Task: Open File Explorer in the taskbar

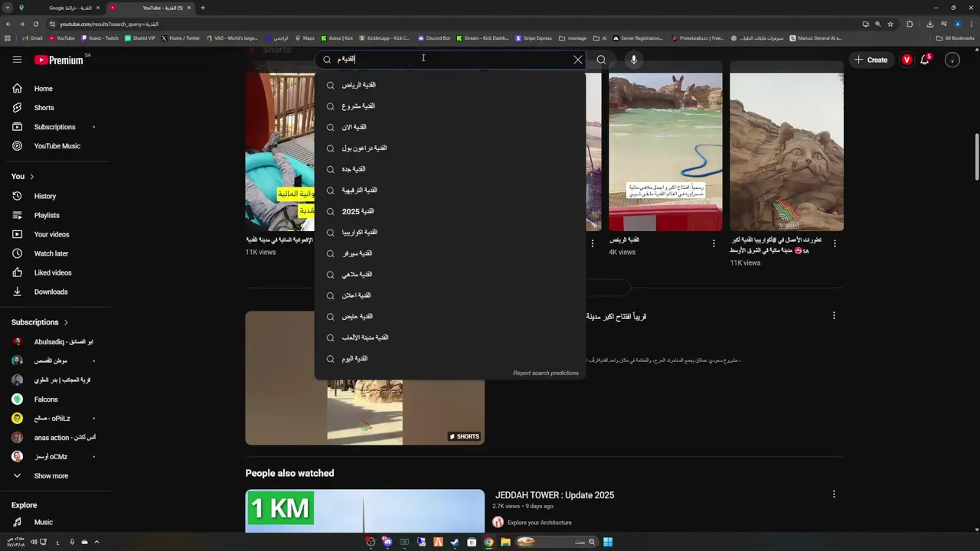Action: [x=505, y=542]
